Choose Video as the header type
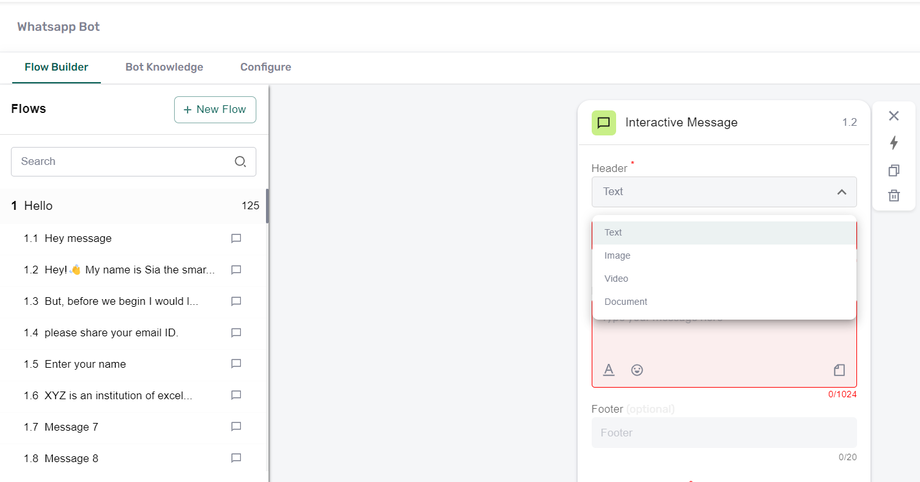920x482 pixels. point(616,279)
